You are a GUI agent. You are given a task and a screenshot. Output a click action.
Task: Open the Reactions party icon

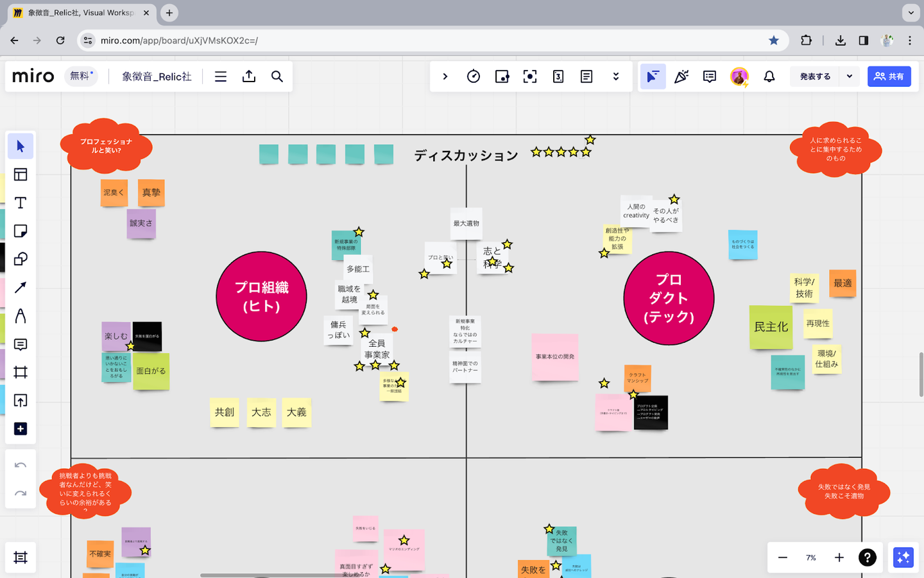coord(681,76)
